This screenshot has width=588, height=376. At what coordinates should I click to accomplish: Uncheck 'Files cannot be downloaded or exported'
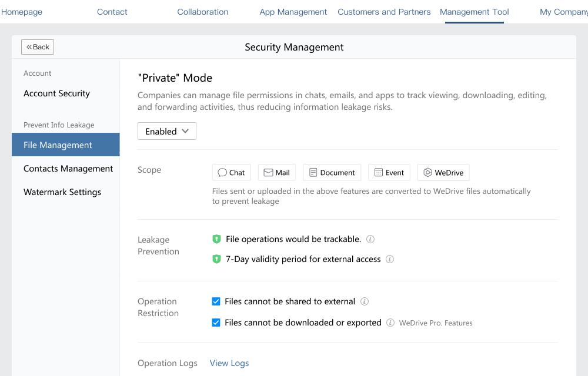coord(216,323)
